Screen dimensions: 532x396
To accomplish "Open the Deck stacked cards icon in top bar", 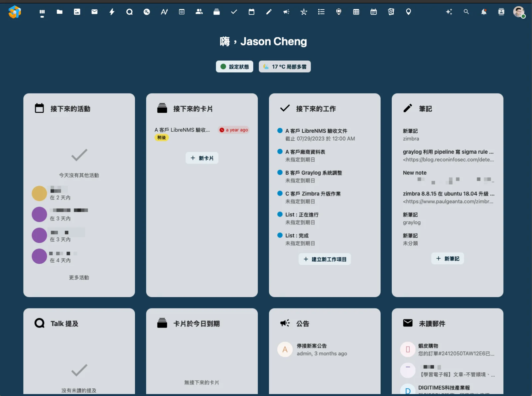I will click(216, 12).
